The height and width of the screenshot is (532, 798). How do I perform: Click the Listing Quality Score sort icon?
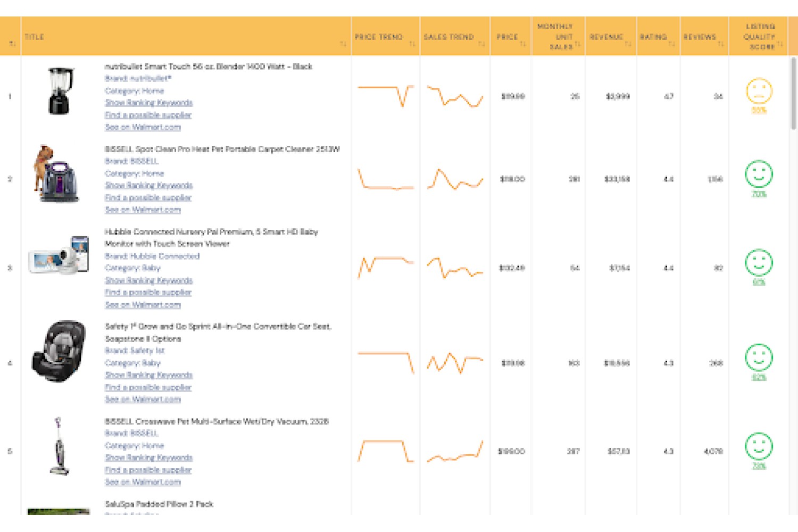(x=779, y=44)
